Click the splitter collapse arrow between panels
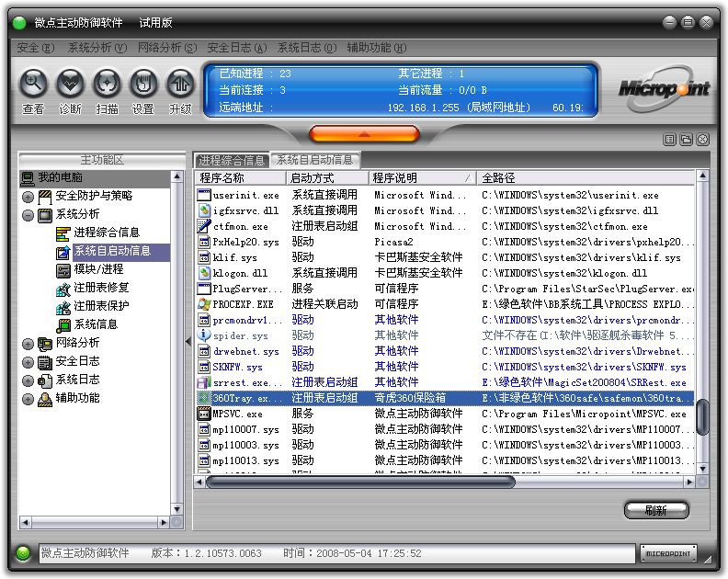This screenshot has height=579, width=728. point(188,342)
